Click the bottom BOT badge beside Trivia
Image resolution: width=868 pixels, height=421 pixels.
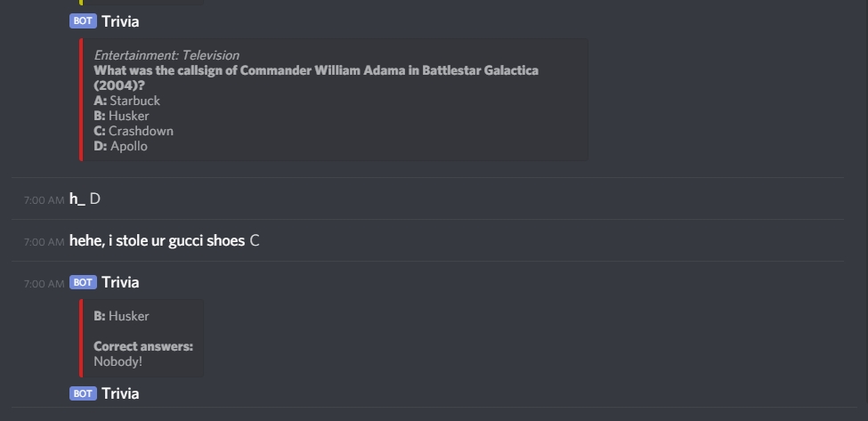[x=83, y=394]
